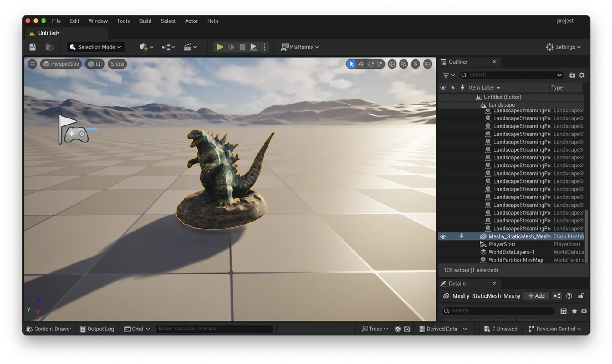Click the Outliner new folder icon

pyautogui.click(x=572, y=75)
